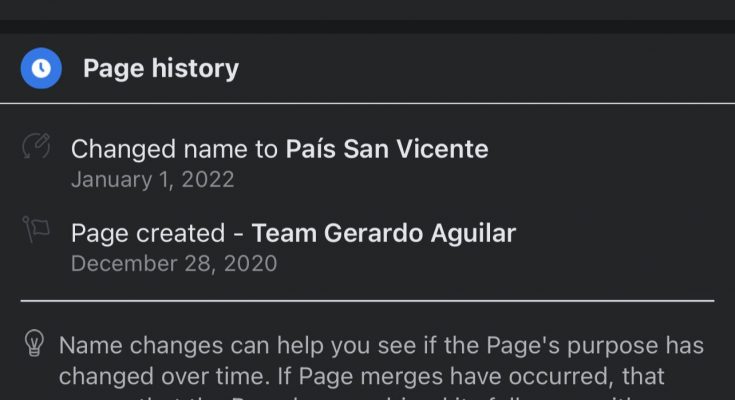Viewport: 735px width, 400px height.
Task: Click the word 'Aguilar' in the original name
Action: tap(473, 234)
